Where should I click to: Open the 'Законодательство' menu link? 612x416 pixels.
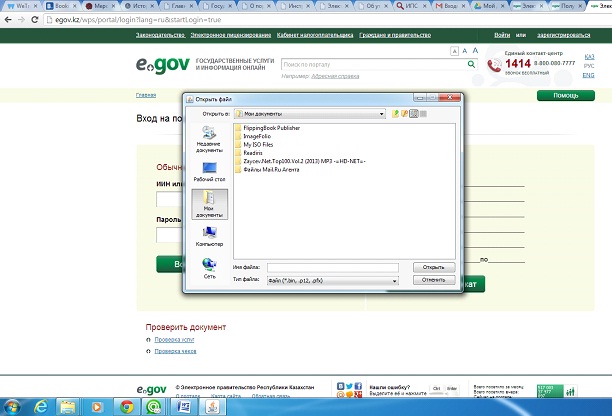[x=160, y=35]
